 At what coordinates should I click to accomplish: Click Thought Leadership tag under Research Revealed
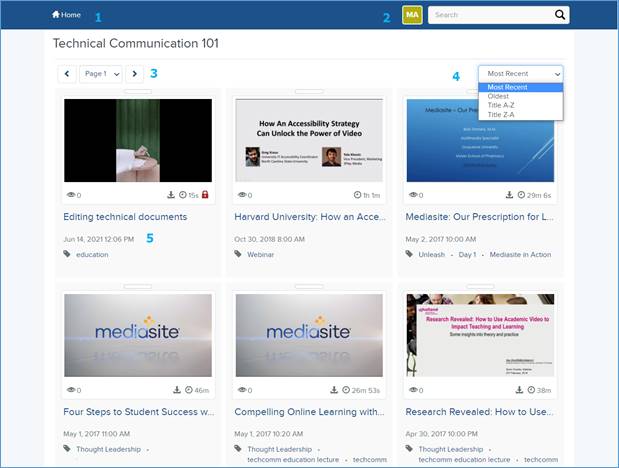[x=451, y=449]
